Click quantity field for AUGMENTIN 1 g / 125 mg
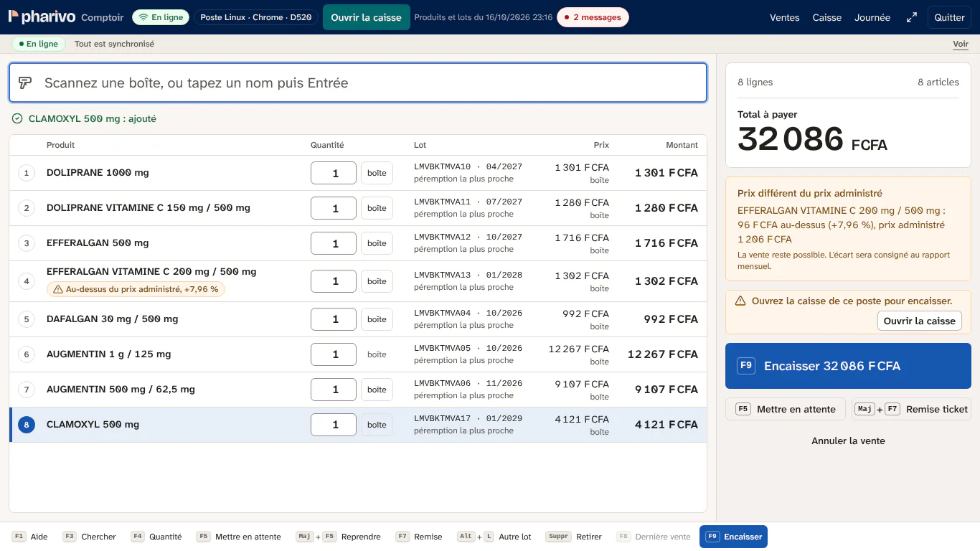 pos(334,354)
